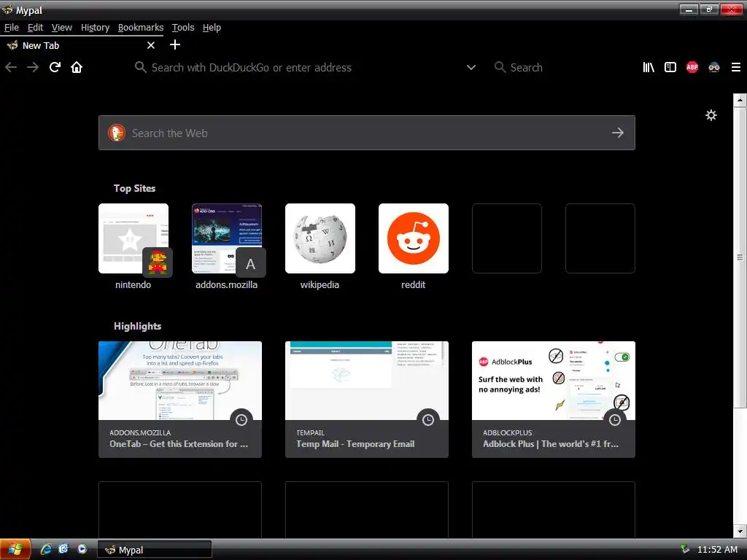Click the DuckDuckGo logo in search box
Image resolution: width=747 pixels, height=560 pixels.
pos(117,133)
